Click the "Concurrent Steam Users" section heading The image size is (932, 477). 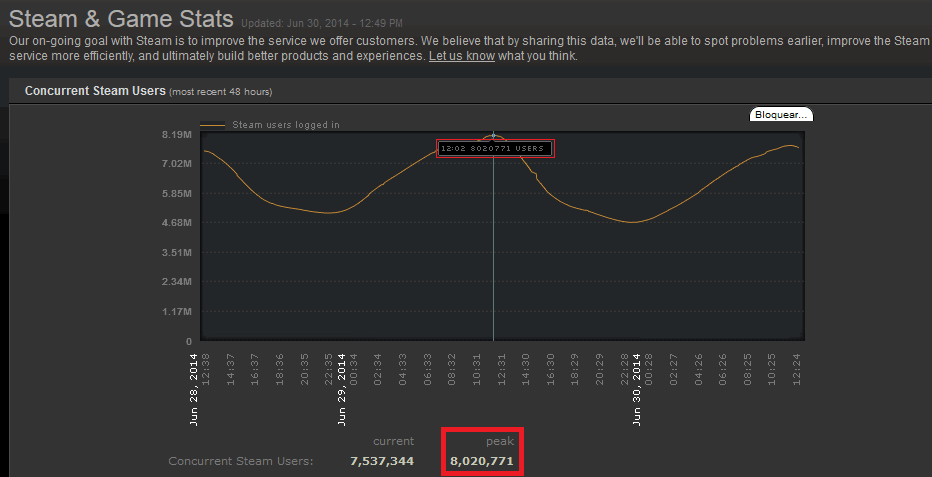[x=95, y=91]
